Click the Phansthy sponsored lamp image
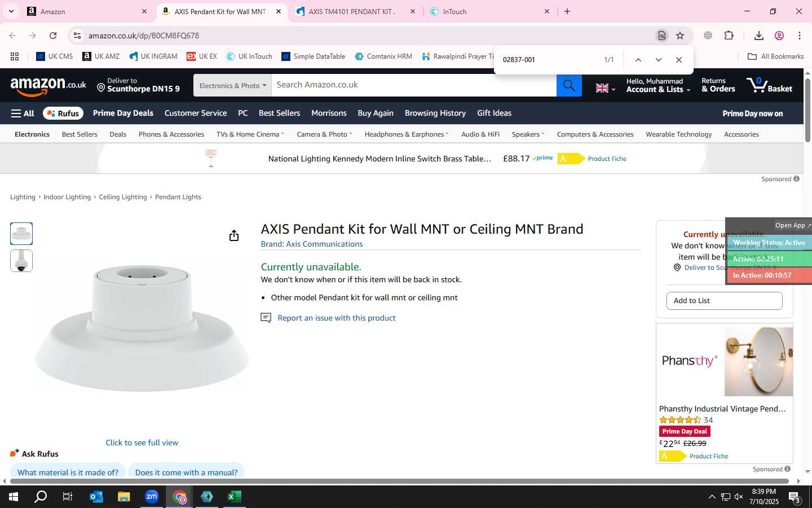812x508 pixels. 758,362
